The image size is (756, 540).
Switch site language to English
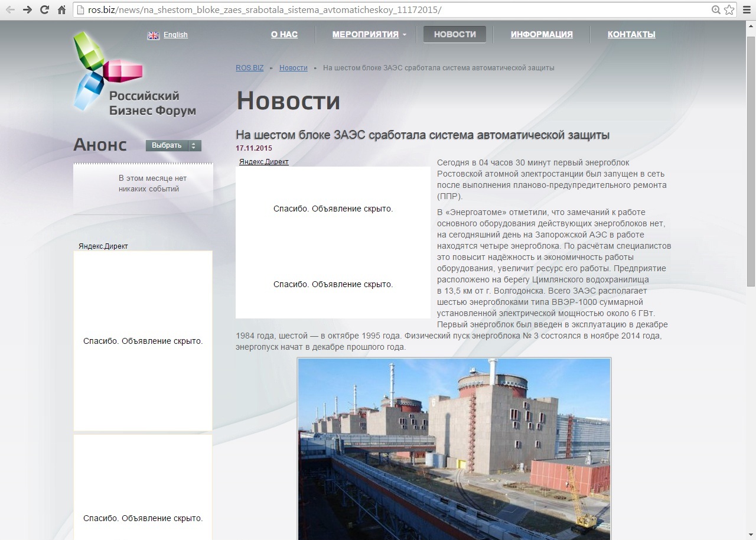tap(175, 35)
